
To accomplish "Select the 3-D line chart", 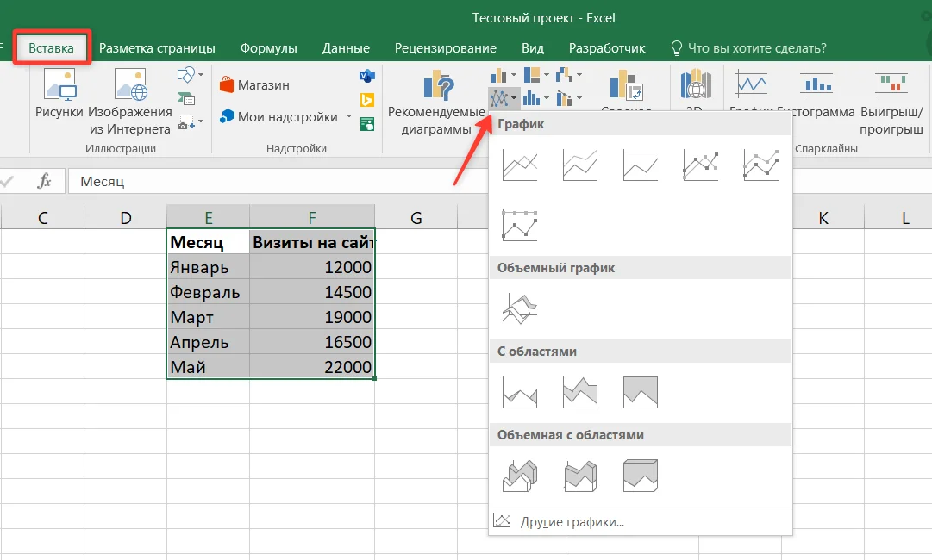I will coord(520,308).
